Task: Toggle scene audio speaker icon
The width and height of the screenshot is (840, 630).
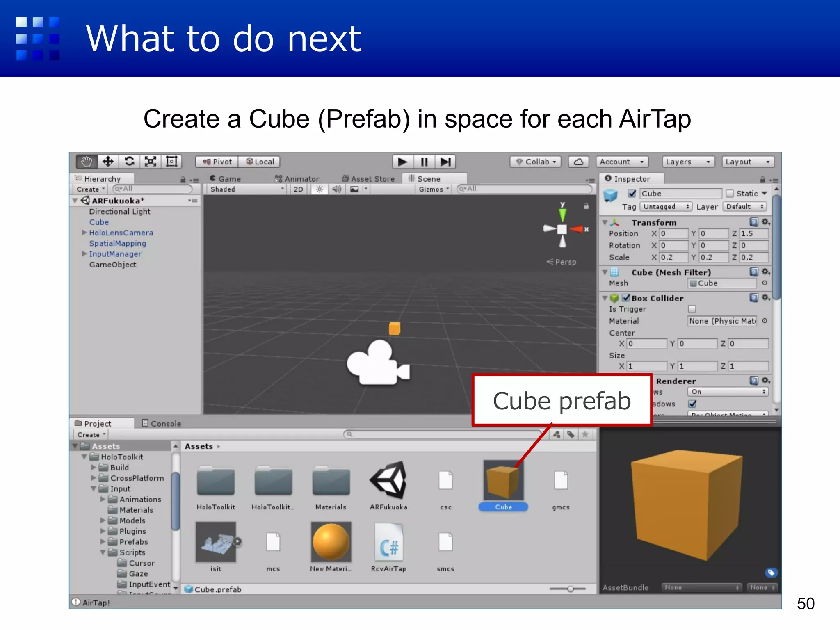Action: (337, 189)
